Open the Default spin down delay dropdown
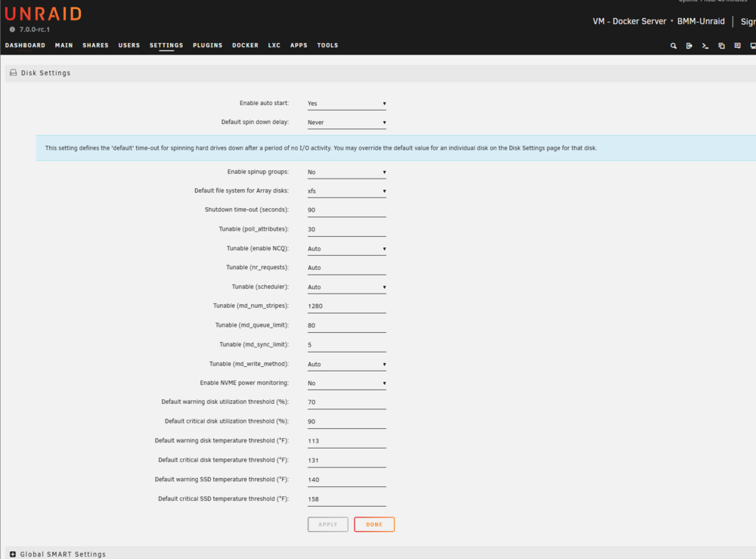Image resolution: width=756 pixels, height=559 pixels. pos(347,123)
